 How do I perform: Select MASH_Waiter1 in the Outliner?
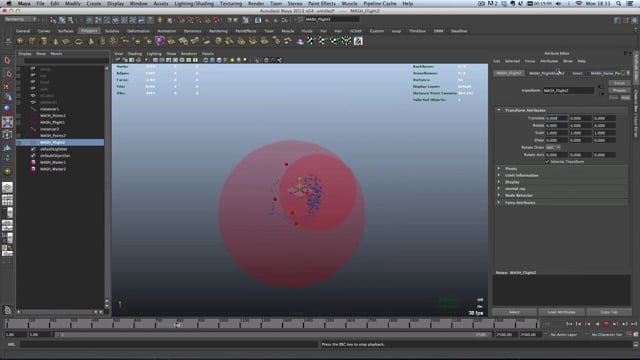[x=53, y=162]
